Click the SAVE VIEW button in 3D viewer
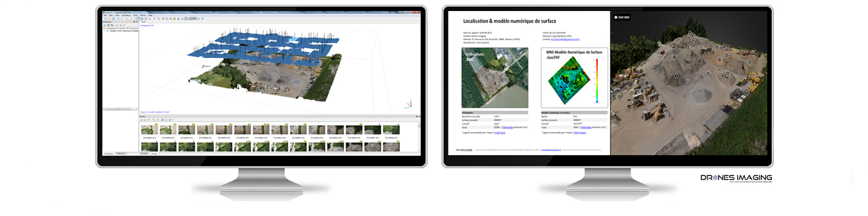The image size is (868, 216). click(x=622, y=17)
